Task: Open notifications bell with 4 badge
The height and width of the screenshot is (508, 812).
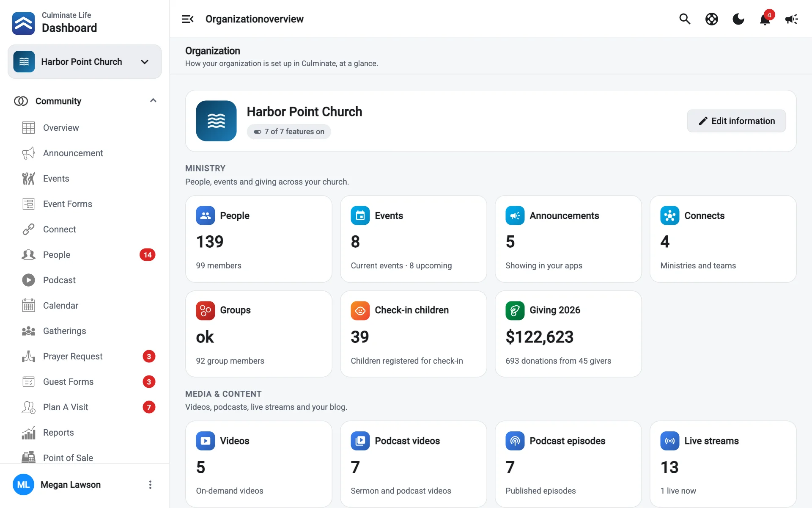Action: [x=765, y=19]
